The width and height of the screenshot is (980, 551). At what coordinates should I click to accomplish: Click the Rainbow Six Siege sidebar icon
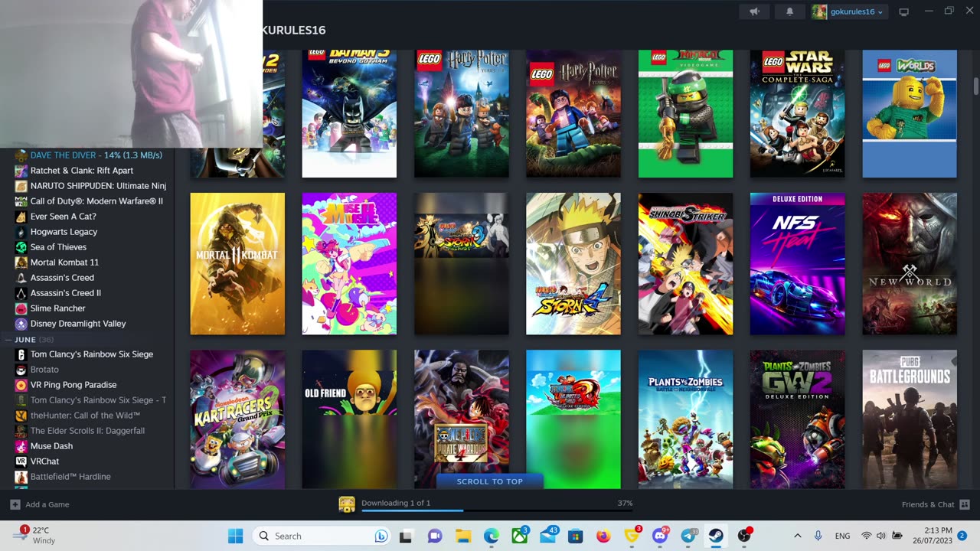pos(21,354)
